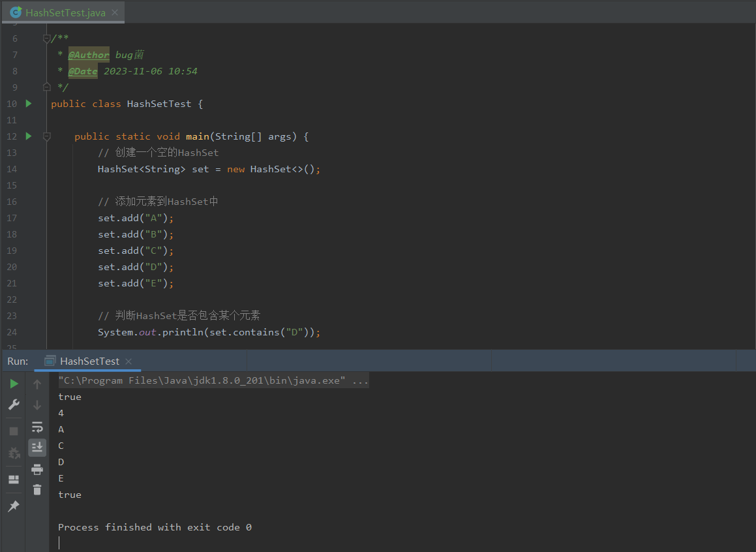Print the console output

pos(37,469)
